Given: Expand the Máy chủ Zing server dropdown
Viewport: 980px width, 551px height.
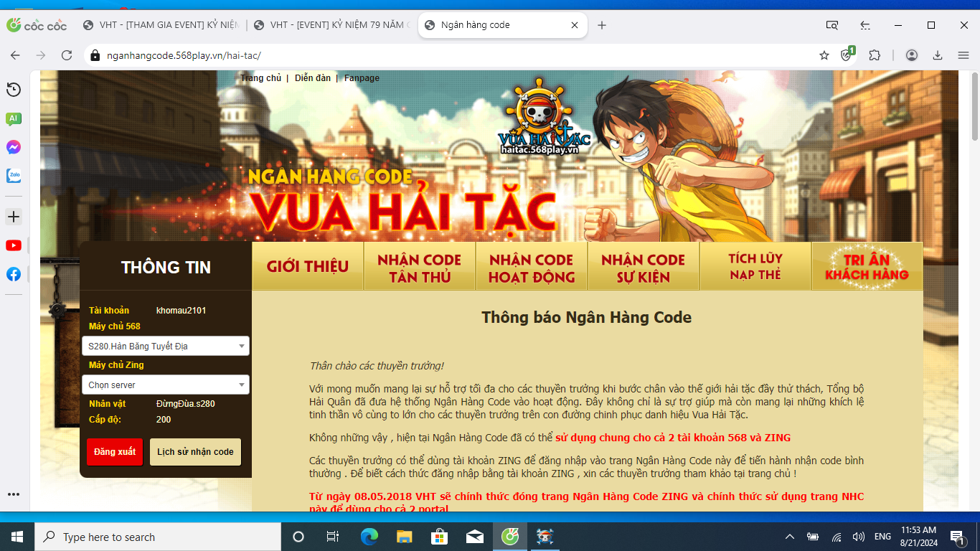Looking at the screenshot, I should pyautogui.click(x=166, y=385).
